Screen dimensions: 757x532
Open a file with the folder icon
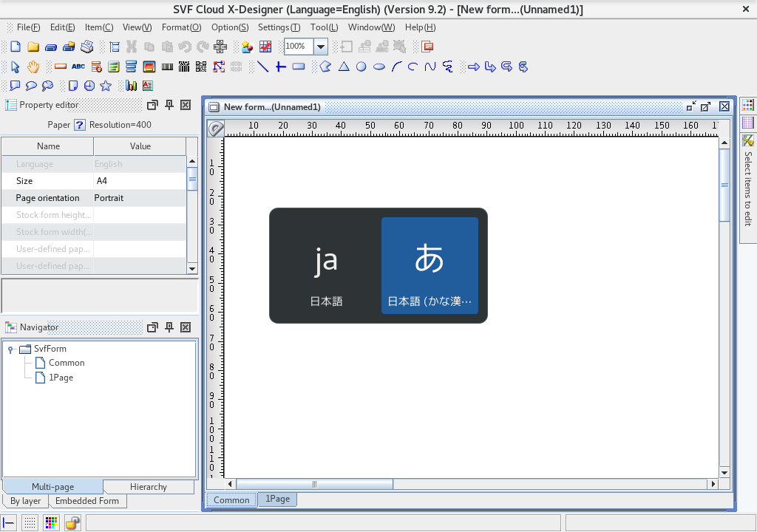coord(33,47)
